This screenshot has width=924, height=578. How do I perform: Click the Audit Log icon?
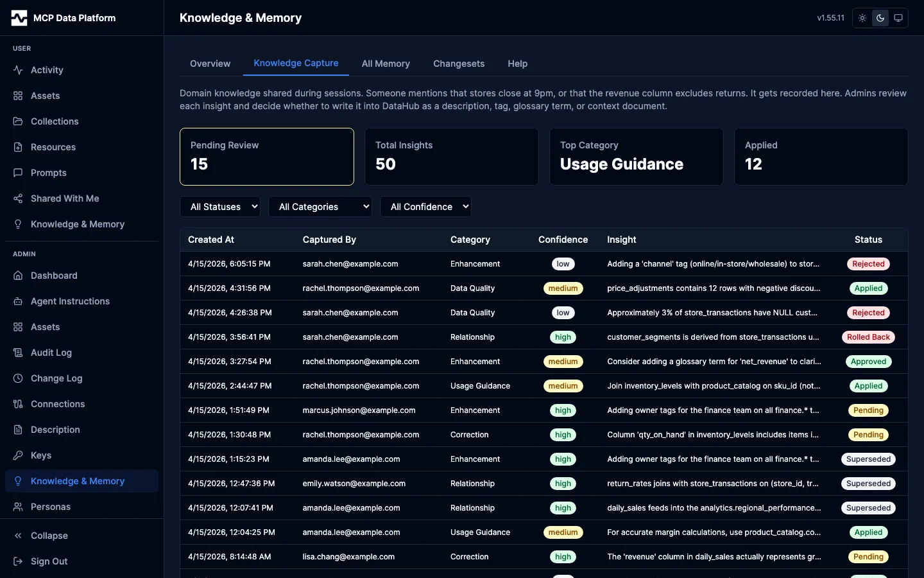coord(18,353)
